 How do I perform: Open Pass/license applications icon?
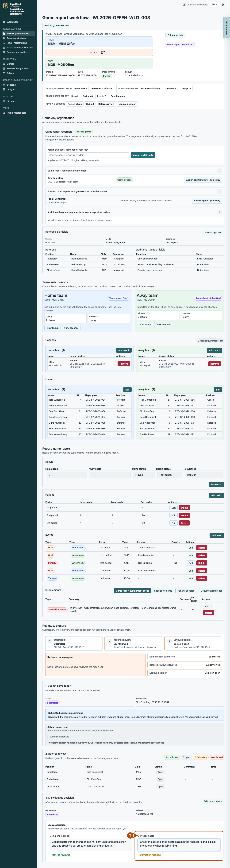pyautogui.click(x=4, y=48)
